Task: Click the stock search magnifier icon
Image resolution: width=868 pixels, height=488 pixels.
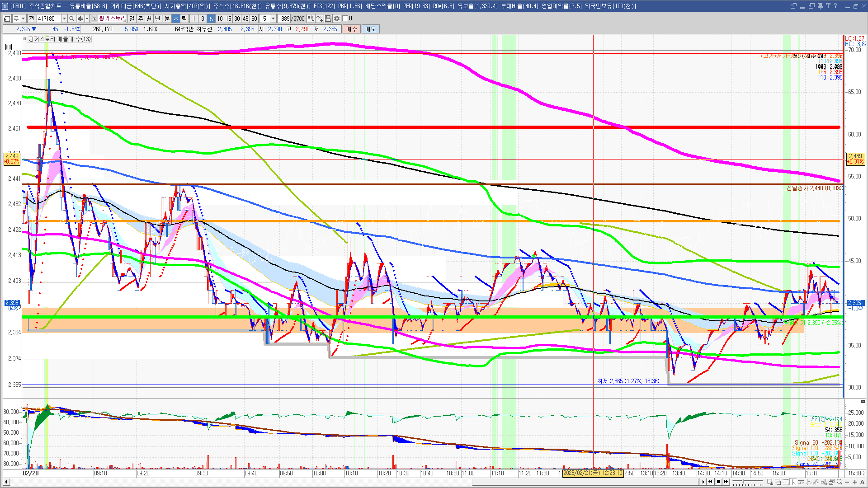Action: pyautogui.click(x=72, y=19)
